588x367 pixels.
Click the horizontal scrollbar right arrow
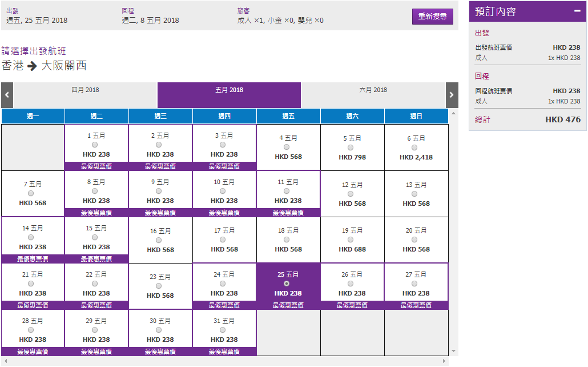pyautogui.click(x=444, y=361)
